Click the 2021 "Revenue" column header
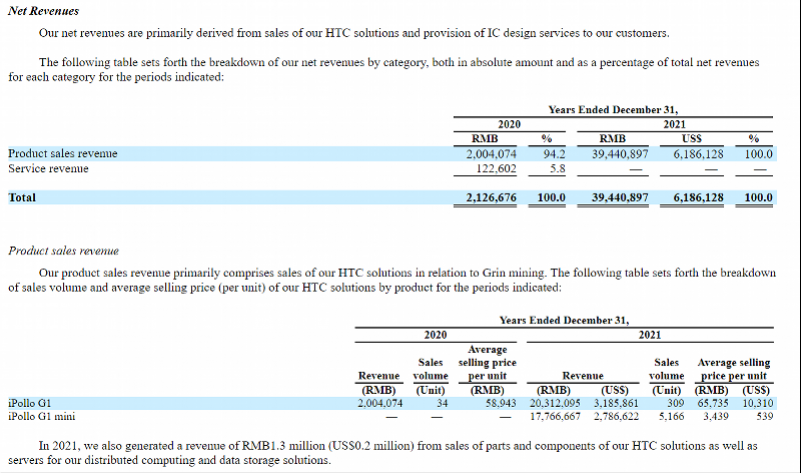 point(582,376)
